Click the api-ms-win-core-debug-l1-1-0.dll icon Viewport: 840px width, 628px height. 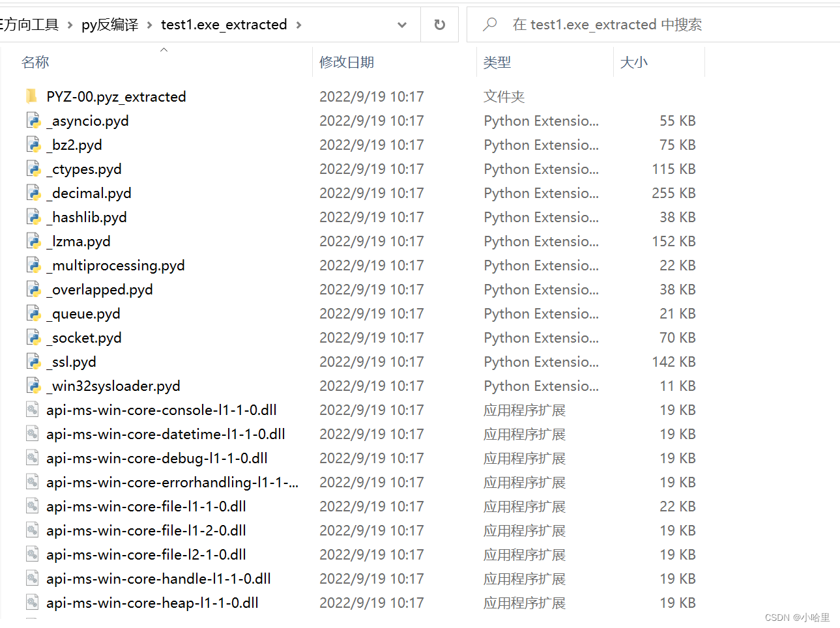32,457
